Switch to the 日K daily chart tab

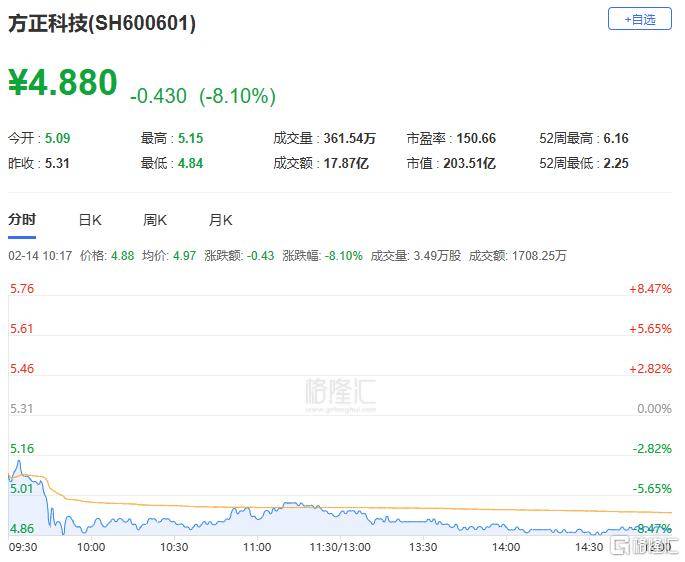pyautogui.click(x=90, y=220)
